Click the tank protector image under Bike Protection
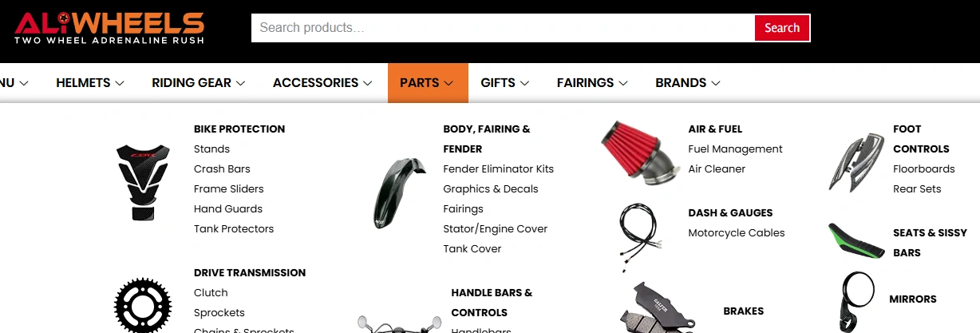The height and width of the screenshot is (333, 980). pyautogui.click(x=143, y=182)
